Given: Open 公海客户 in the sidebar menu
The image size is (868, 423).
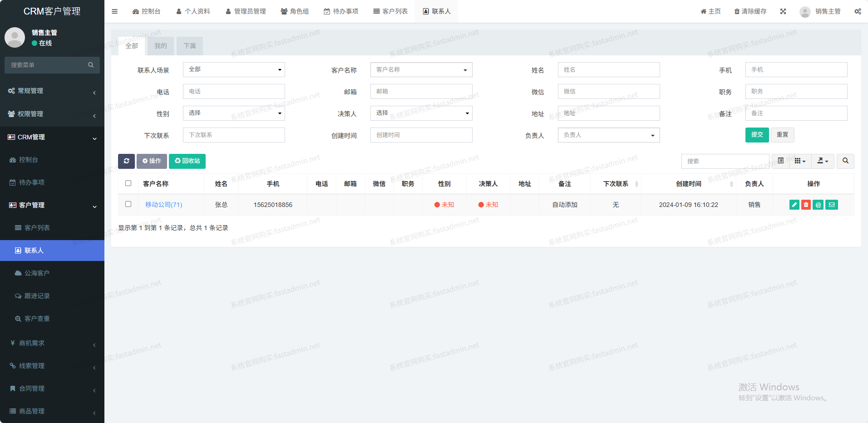Looking at the screenshot, I should (37, 273).
